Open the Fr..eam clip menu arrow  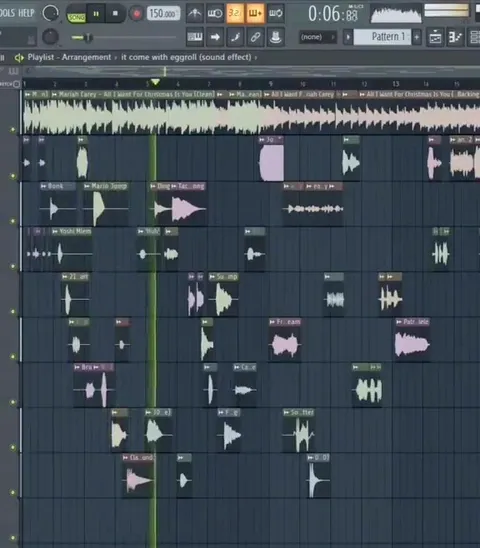[272, 322]
